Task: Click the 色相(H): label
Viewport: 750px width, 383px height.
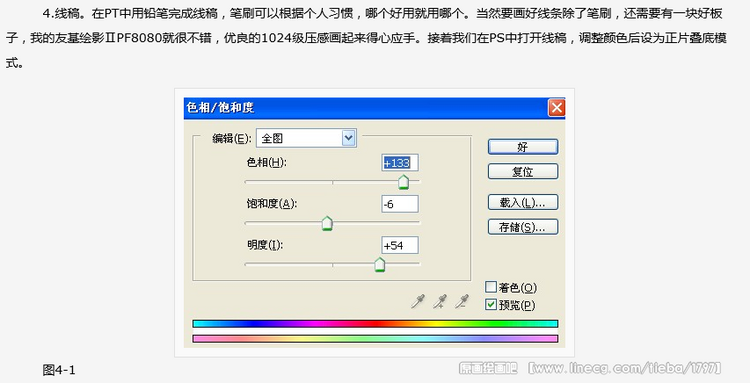Action: point(266,163)
